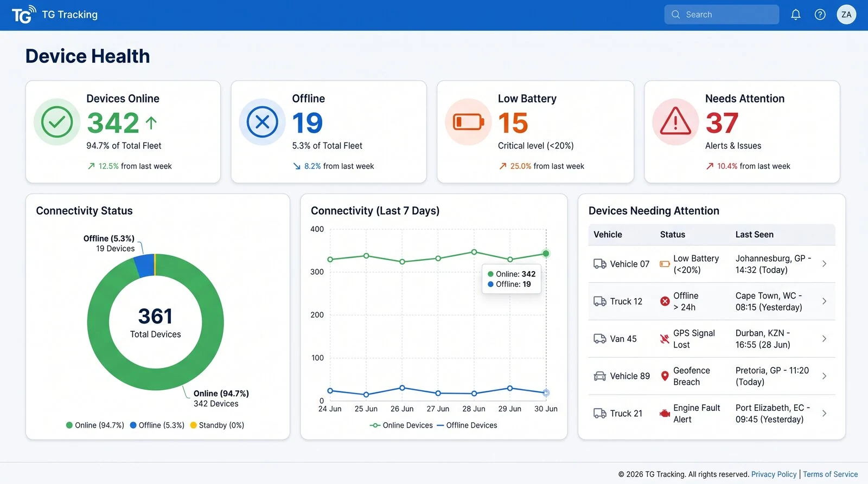Click the 361 Total Devices donut center

point(156,322)
